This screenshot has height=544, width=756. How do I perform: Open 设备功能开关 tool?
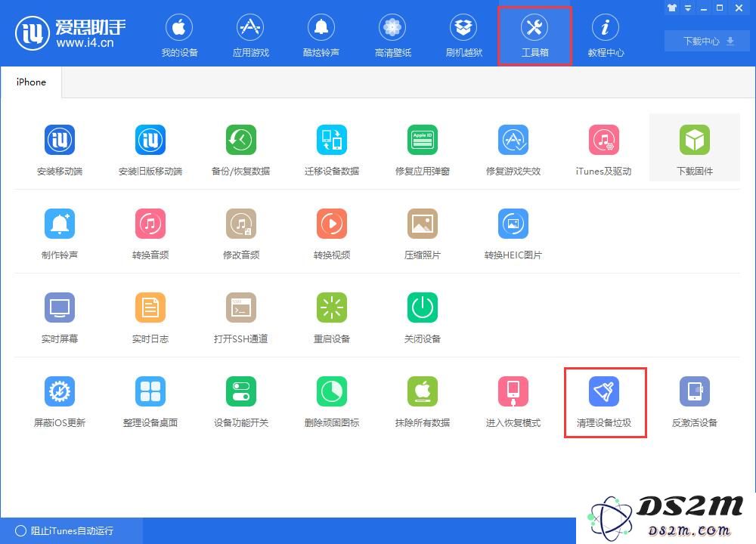tap(241, 401)
